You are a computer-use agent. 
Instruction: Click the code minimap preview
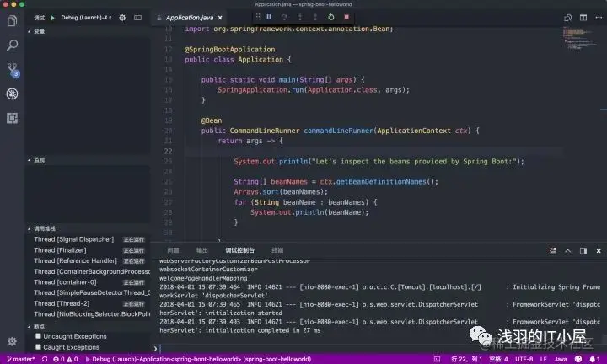click(x=579, y=39)
